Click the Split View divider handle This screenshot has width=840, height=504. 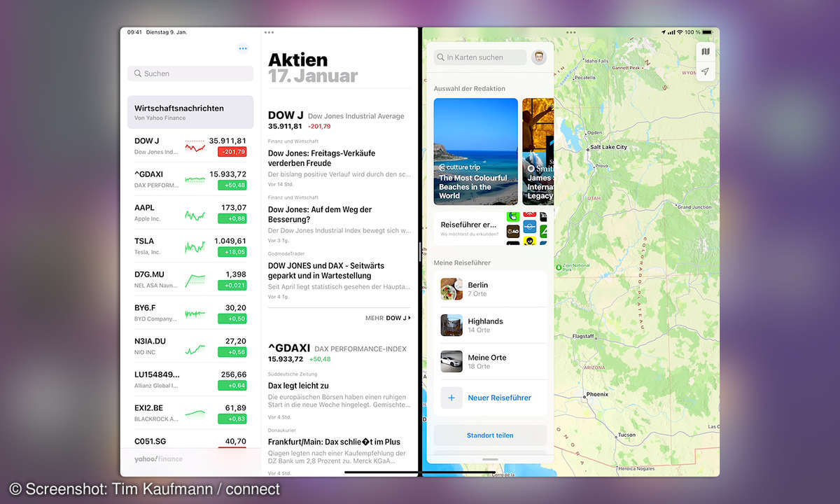click(x=419, y=252)
